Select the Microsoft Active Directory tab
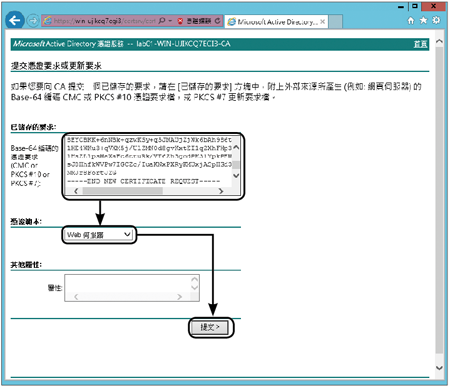The width and height of the screenshot is (450, 388). click(x=276, y=22)
